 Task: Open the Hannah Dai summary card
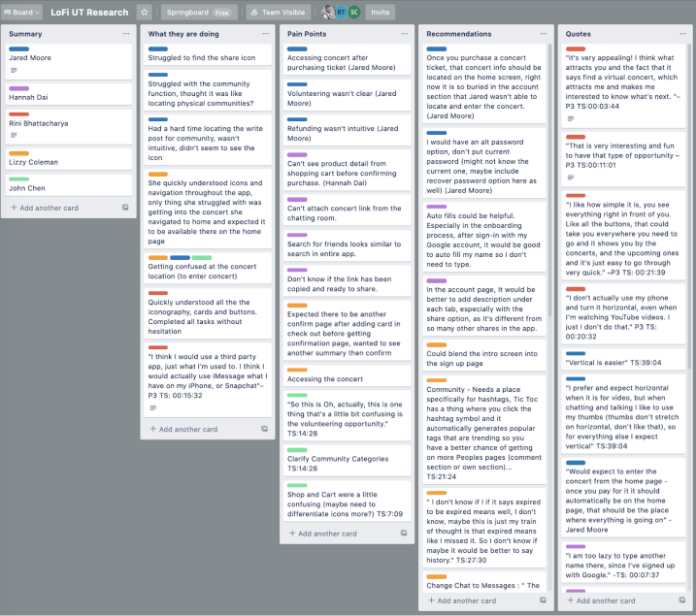pyautogui.click(x=68, y=94)
